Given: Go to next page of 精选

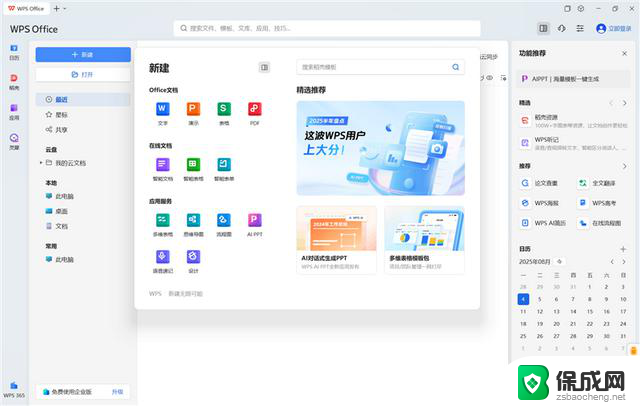Looking at the screenshot, I should coord(624,103).
